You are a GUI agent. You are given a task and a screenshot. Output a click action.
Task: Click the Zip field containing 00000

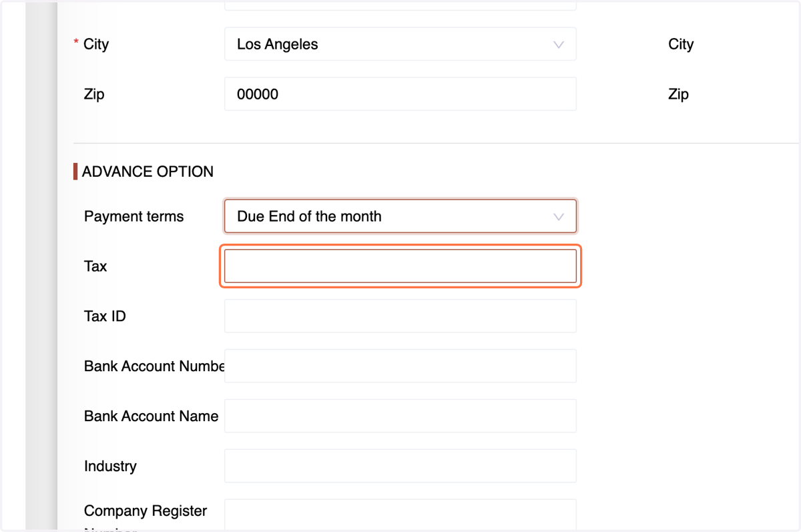click(400, 94)
